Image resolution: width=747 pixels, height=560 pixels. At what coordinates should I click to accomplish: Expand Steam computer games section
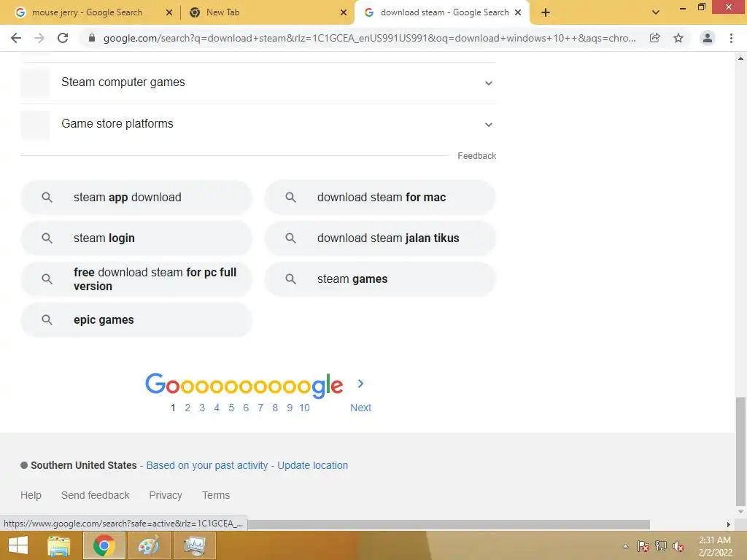[258, 82]
